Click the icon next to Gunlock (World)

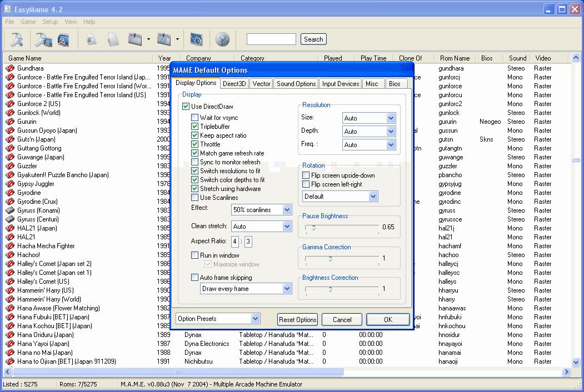(10, 113)
